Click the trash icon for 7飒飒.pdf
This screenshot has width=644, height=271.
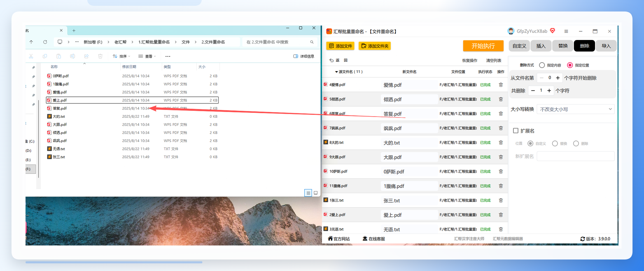(501, 128)
